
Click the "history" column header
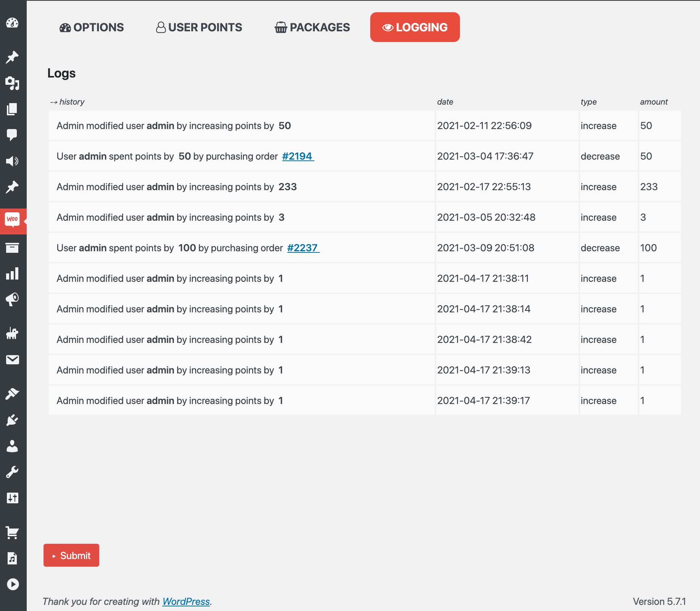(x=67, y=102)
